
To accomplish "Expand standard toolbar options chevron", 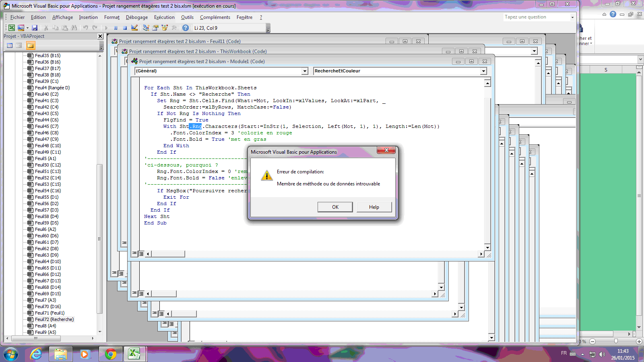I will coord(268,28).
